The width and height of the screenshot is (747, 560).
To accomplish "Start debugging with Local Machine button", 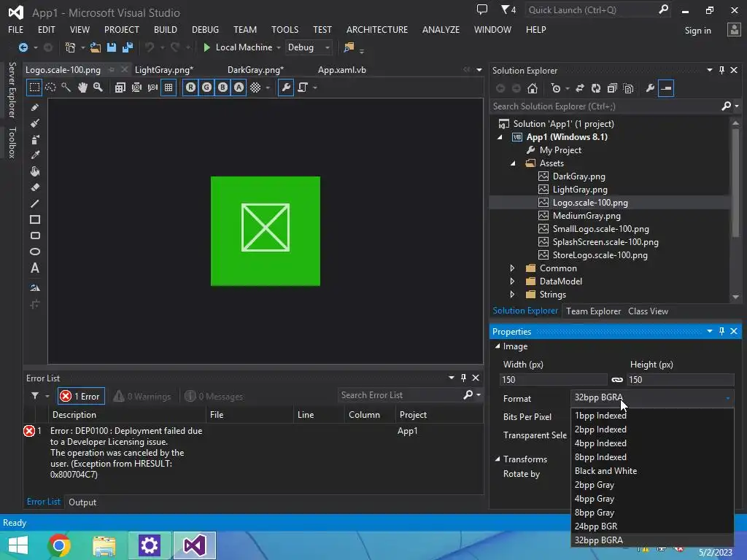I will [x=238, y=47].
